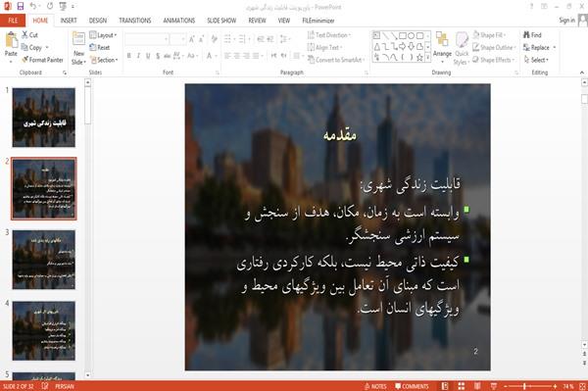Save the presentation from quick access toolbar
The width and height of the screenshot is (588, 391).
click(21, 7)
